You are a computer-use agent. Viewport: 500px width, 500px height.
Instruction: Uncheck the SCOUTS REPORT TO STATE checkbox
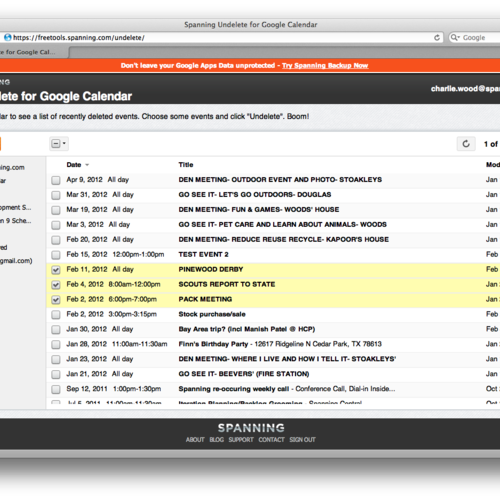point(56,285)
